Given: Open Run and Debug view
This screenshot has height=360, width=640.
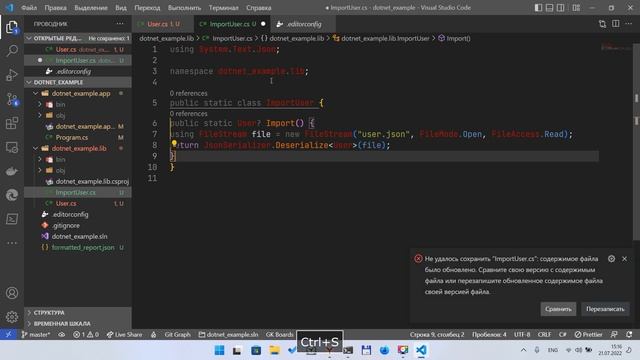Looking at the screenshot, I should 12,75.
